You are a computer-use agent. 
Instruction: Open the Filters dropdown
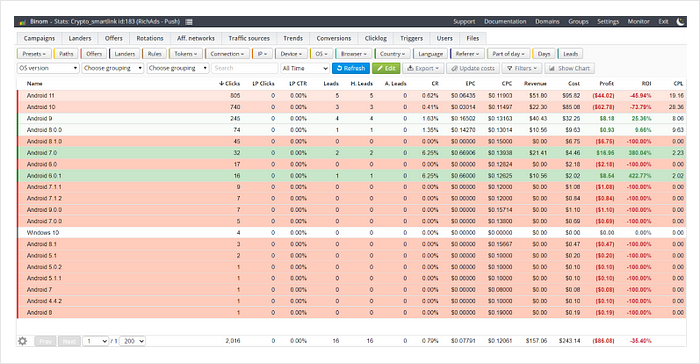522,68
